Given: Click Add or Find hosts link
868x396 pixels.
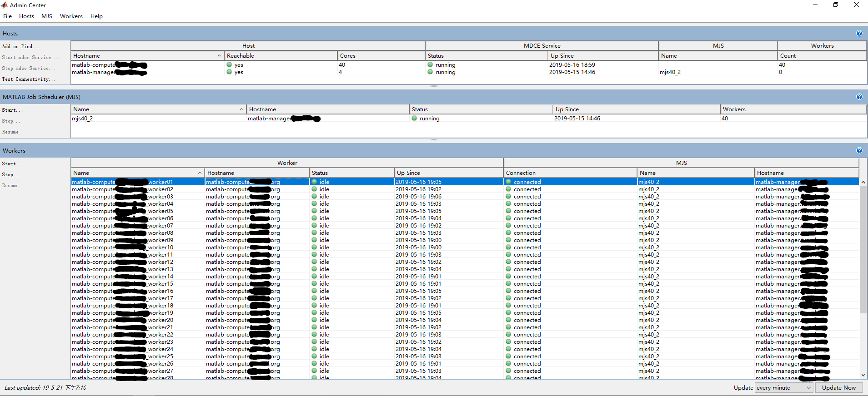Looking at the screenshot, I should coord(20,46).
